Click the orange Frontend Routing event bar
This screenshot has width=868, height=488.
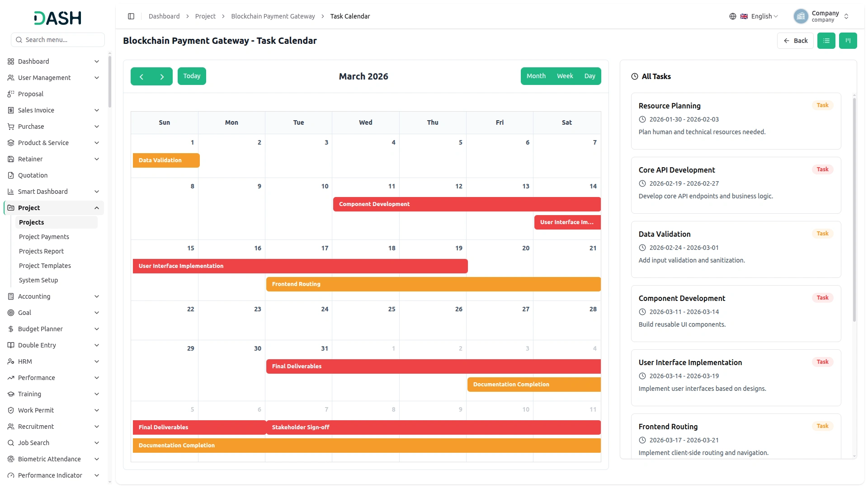(433, 284)
